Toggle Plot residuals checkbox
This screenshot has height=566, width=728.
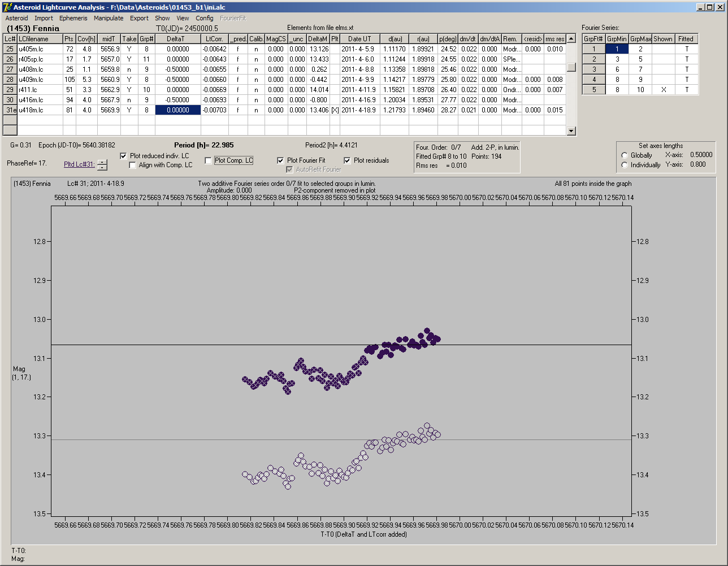click(x=347, y=161)
